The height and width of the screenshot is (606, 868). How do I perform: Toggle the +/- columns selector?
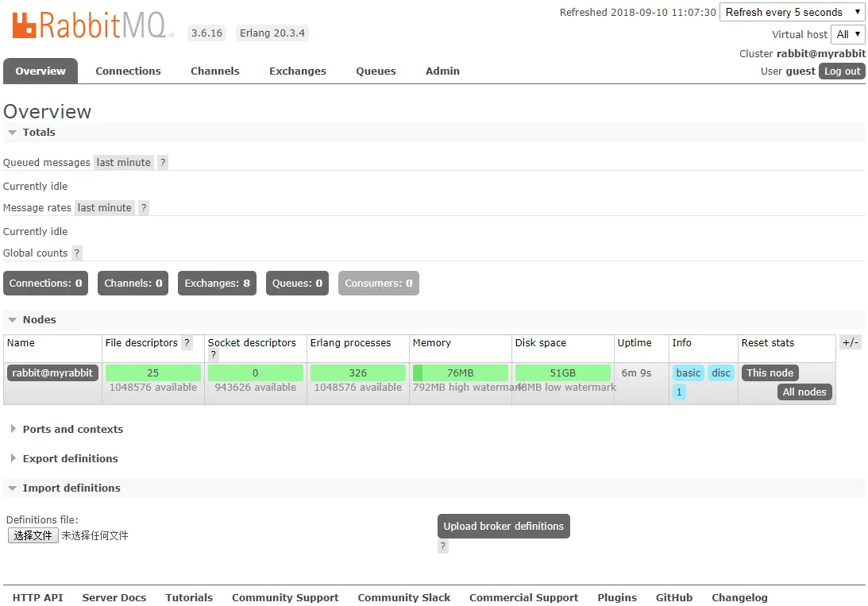click(x=851, y=342)
